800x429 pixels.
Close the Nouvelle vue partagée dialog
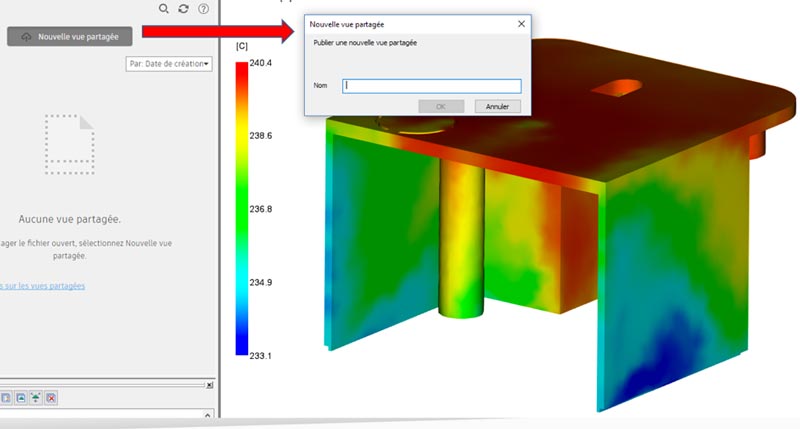(x=521, y=24)
